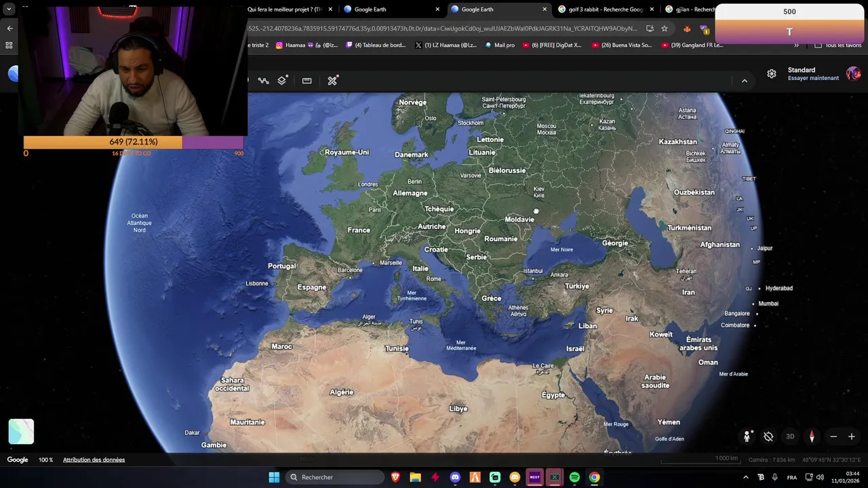Image resolution: width=868 pixels, height=488 pixels.
Task: Click the Essayer maintenant link
Action: (813, 78)
